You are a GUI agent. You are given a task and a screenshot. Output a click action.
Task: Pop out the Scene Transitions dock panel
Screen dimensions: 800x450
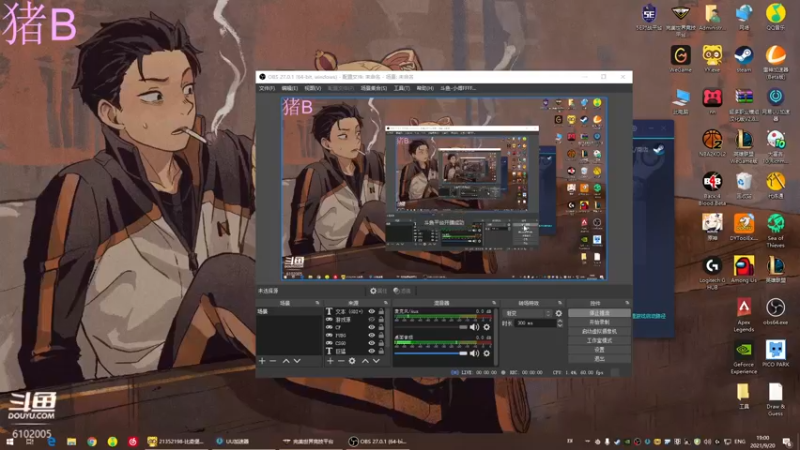560,303
